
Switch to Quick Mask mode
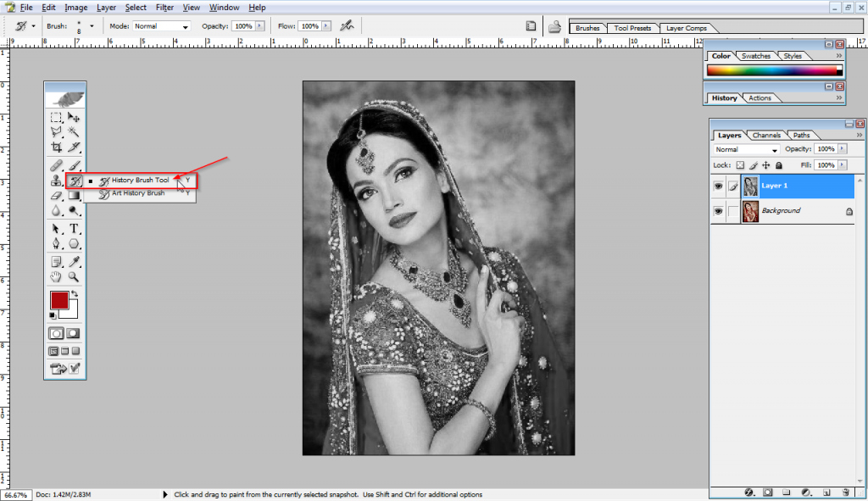[x=73, y=333]
